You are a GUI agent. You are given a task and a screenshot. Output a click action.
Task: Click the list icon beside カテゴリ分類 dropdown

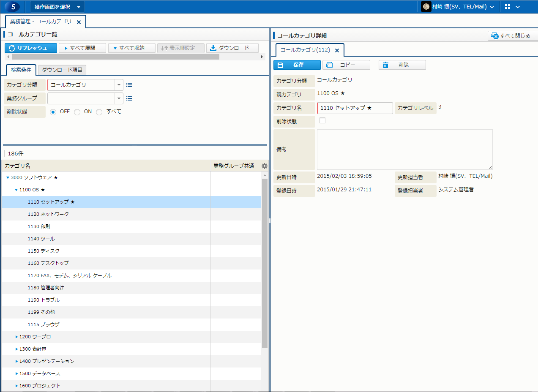tap(129, 85)
